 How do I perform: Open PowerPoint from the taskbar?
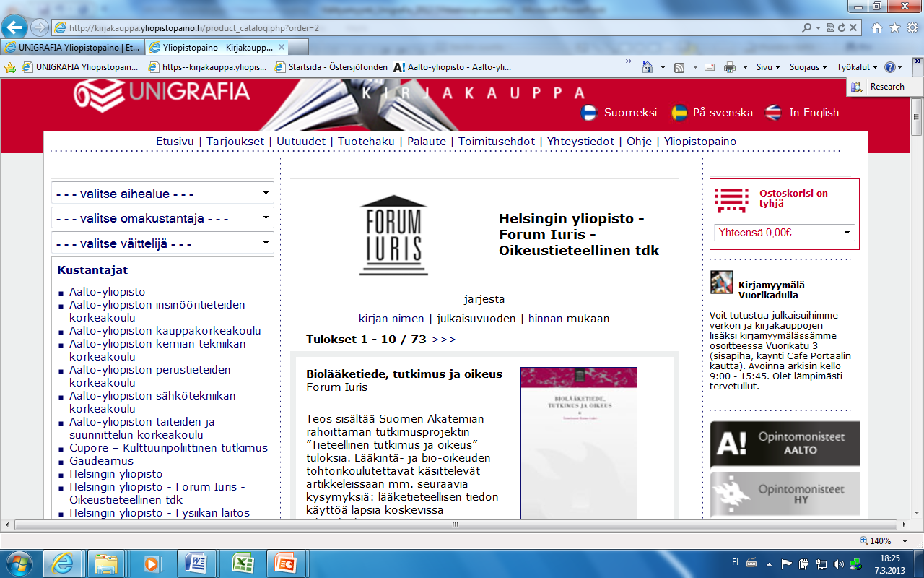tap(285, 563)
